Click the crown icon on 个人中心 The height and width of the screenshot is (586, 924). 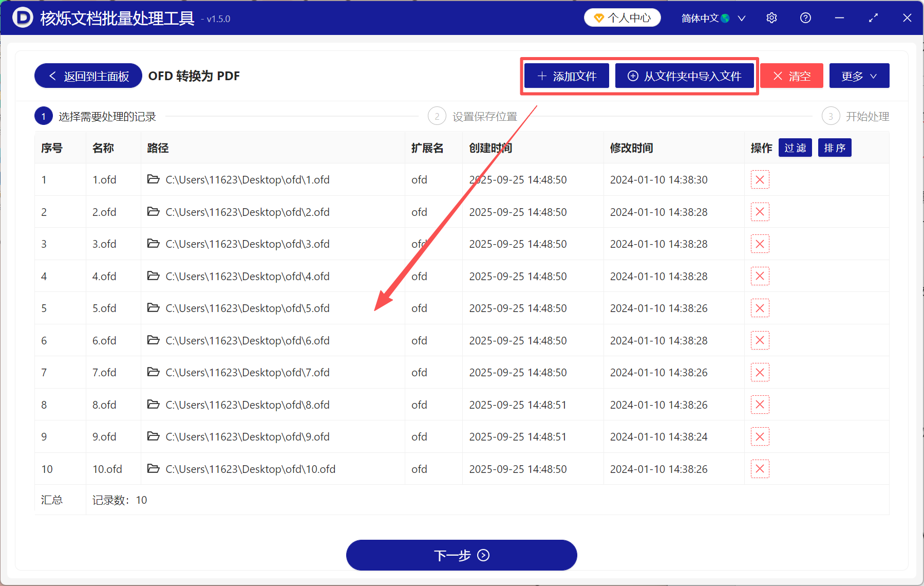pos(598,17)
